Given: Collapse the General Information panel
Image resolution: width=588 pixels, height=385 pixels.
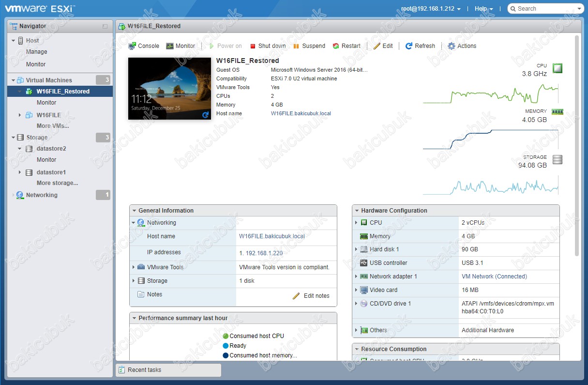Looking at the screenshot, I should coord(134,211).
